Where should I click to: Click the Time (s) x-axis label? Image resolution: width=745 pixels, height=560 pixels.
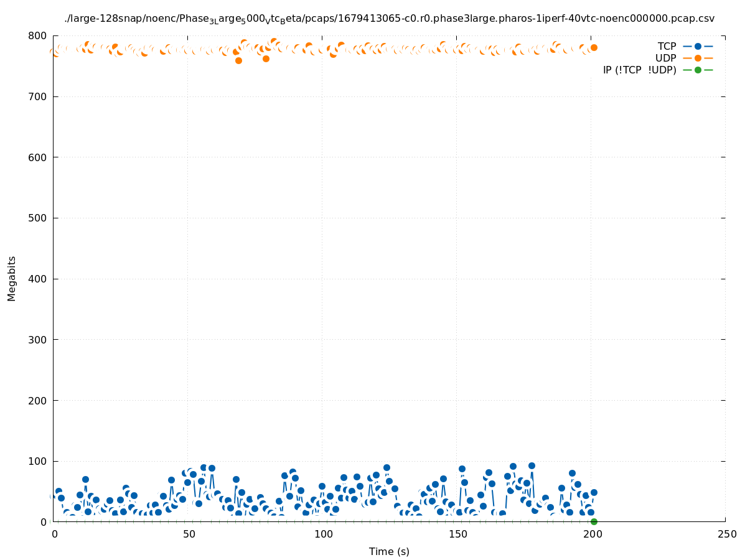pos(389,551)
